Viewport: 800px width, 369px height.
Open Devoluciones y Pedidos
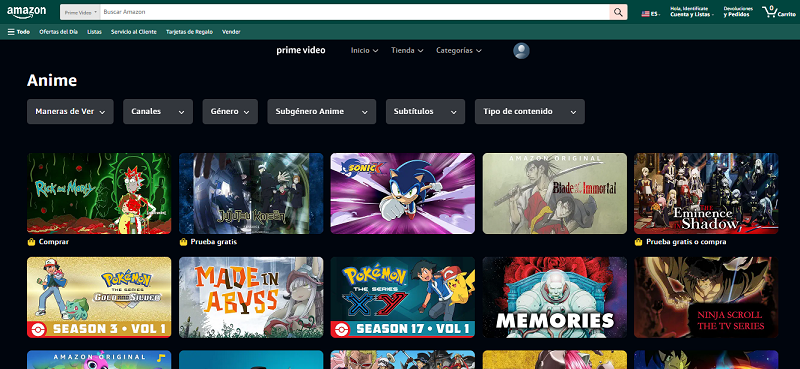[x=738, y=12]
